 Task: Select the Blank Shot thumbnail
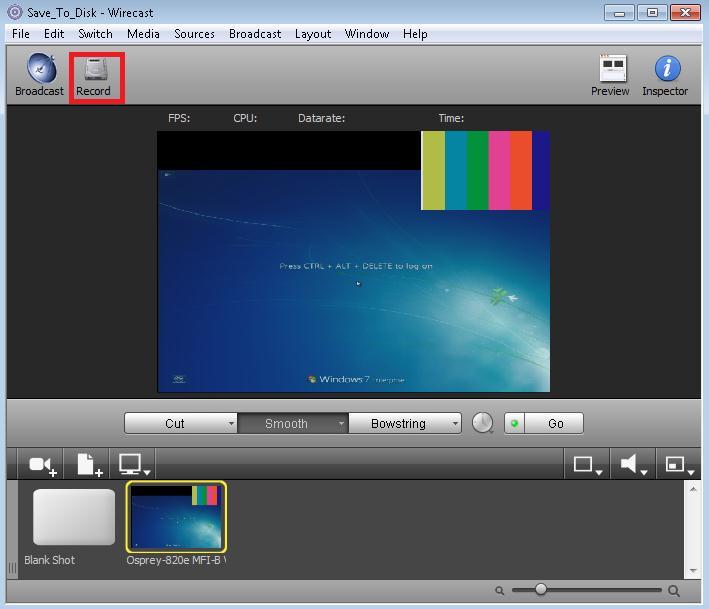pos(74,517)
